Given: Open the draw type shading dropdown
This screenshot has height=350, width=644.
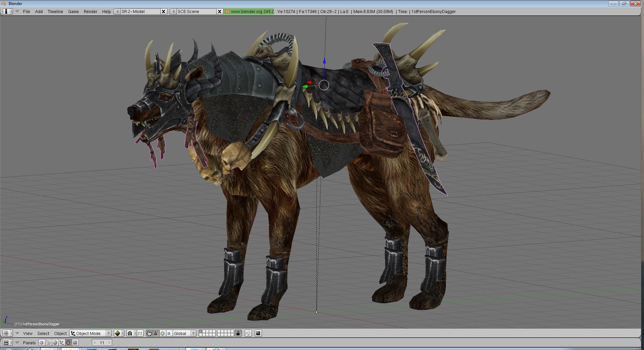Looking at the screenshot, I should (119, 333).
